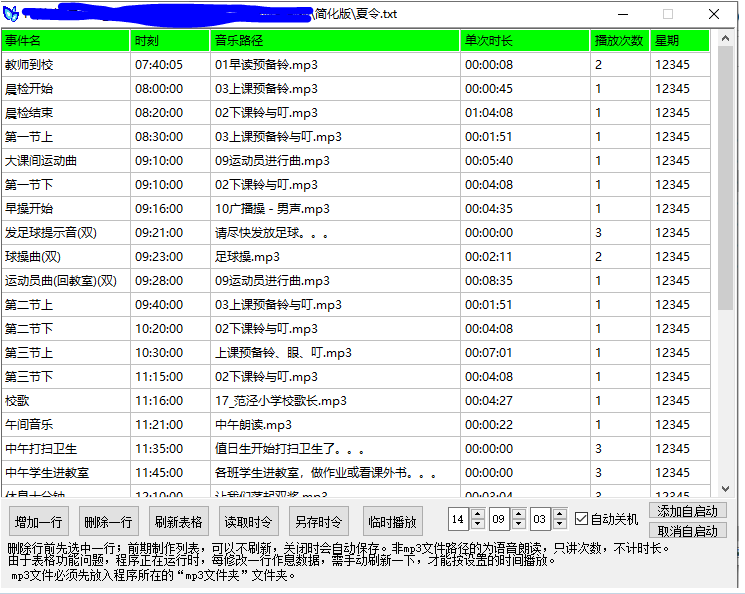This screenshot has height=594, width=745.
Task: Click the 事件名 column header
Action: (66, 41)
